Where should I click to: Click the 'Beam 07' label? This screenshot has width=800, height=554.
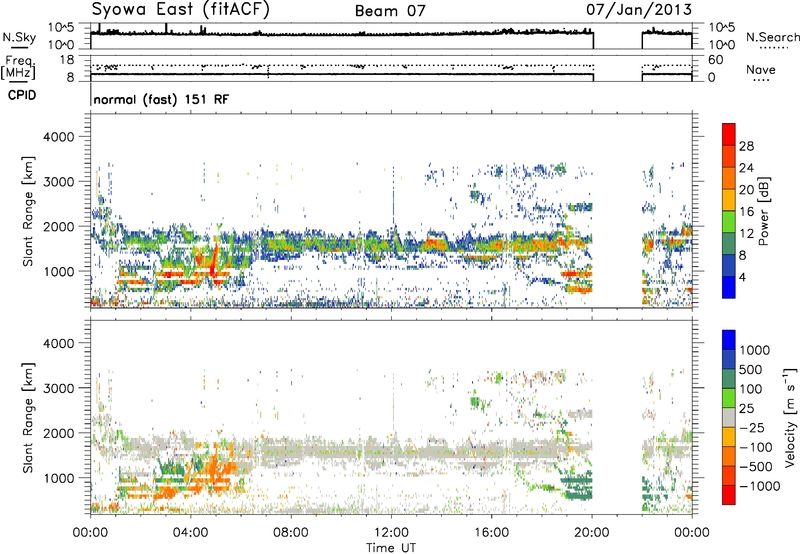coord(390,11)
